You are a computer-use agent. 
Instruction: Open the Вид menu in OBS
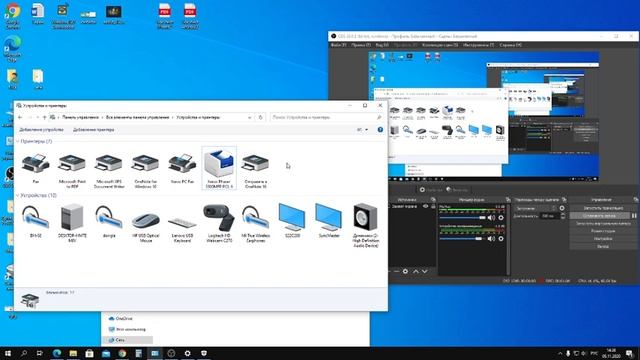382,45
